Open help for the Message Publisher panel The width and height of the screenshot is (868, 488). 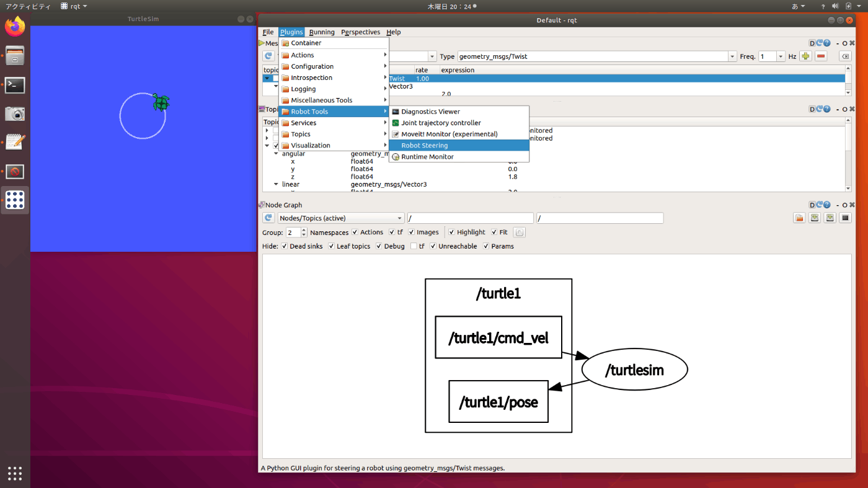click(827, 43)
